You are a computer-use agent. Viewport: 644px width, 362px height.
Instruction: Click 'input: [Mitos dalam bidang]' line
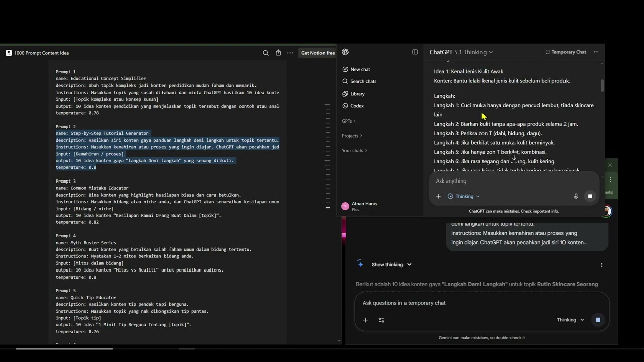click(x=90, y=263)
